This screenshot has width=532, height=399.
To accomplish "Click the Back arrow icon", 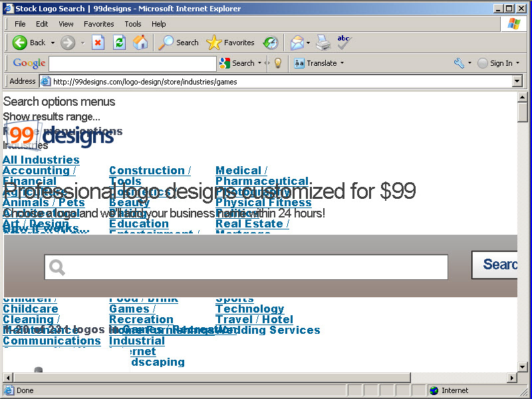I will (20, 43).
